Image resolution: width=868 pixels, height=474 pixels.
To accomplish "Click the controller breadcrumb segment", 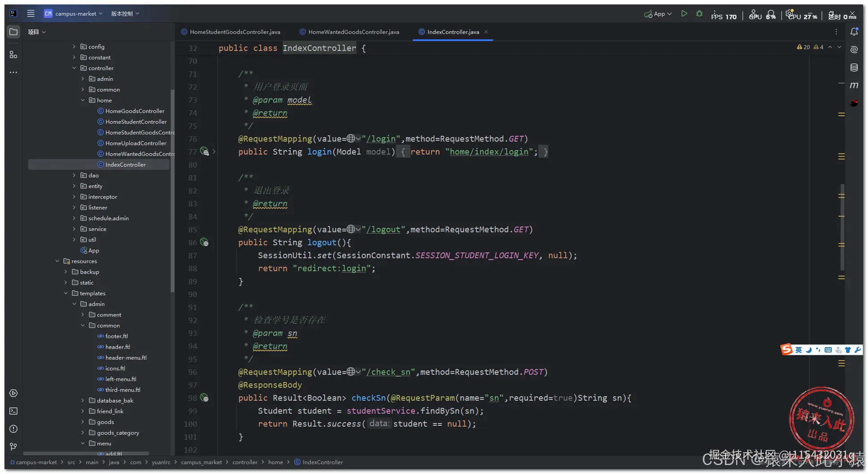I will (x=245, y=462).
